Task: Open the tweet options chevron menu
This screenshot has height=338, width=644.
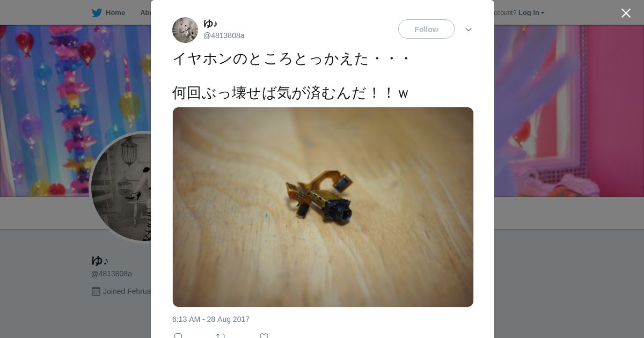Action: [469, 30]
